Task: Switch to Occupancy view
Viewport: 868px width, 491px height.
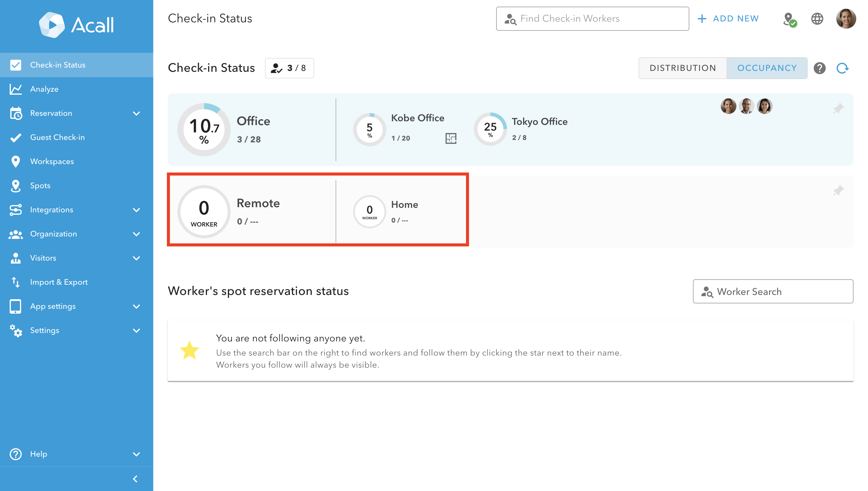Action: click(x=767, y=68)
